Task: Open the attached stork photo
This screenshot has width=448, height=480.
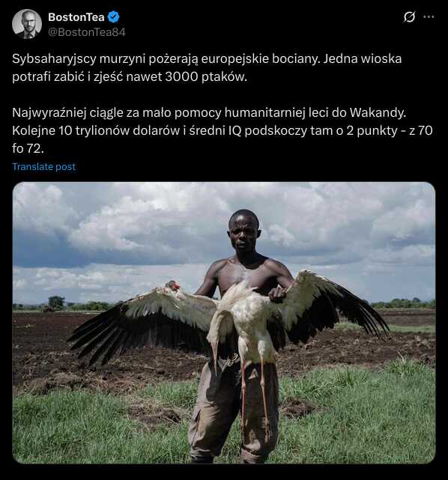Action: 224,323
